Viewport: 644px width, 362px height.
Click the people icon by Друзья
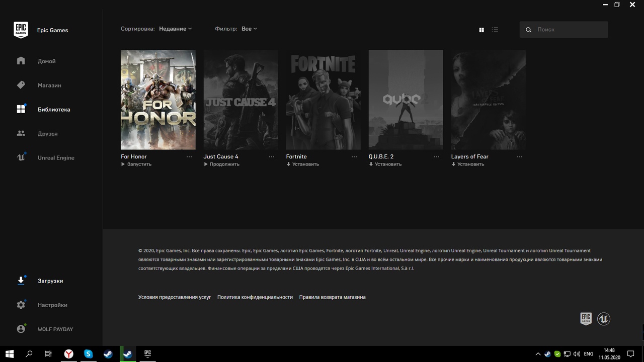(21, 133)
